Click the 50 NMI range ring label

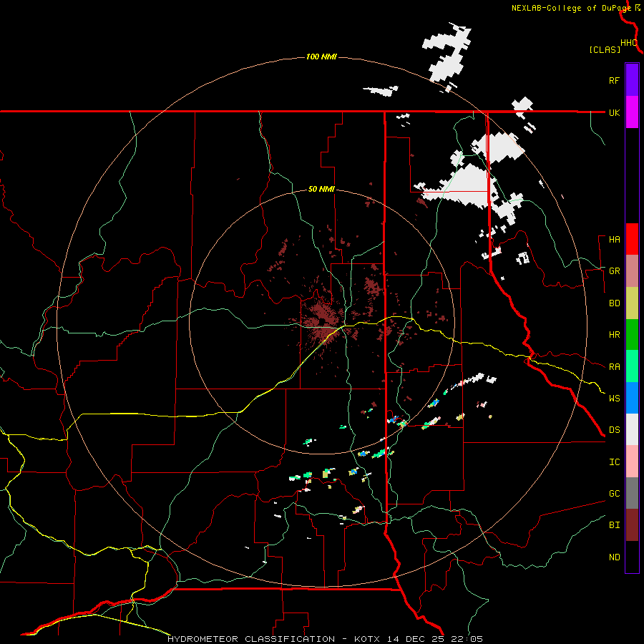pos(321,189)
